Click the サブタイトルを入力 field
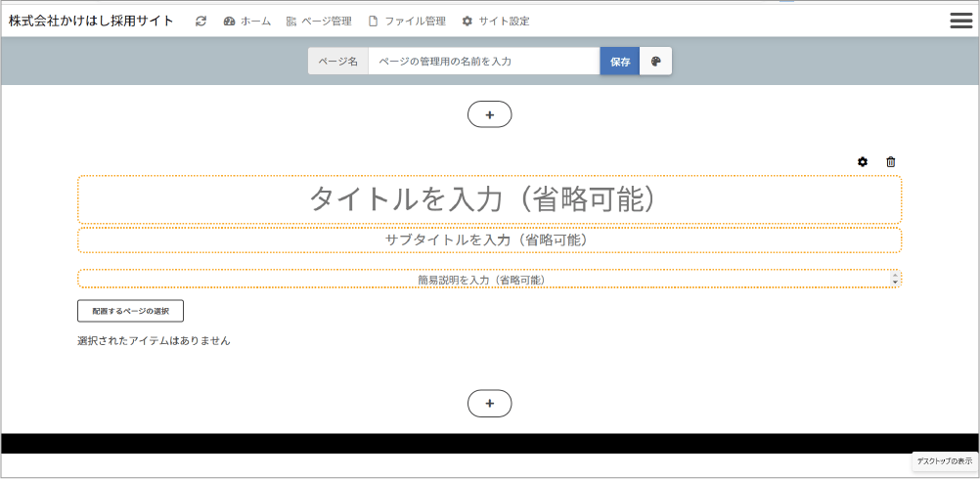Image resolution: width=980 pixels, height=479 pixels. pos(489,239)
